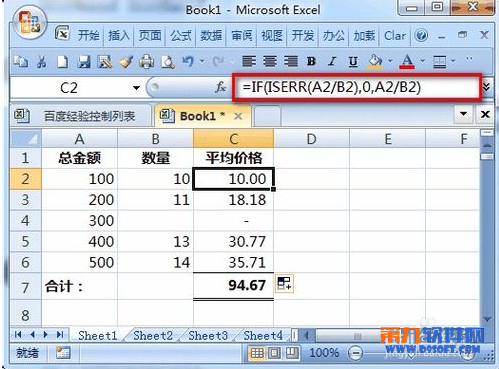The width and height of the screenshot is (499, 369).
Task: Click the formula bar input
Action: pyautogui.click(x=357, y=87)
